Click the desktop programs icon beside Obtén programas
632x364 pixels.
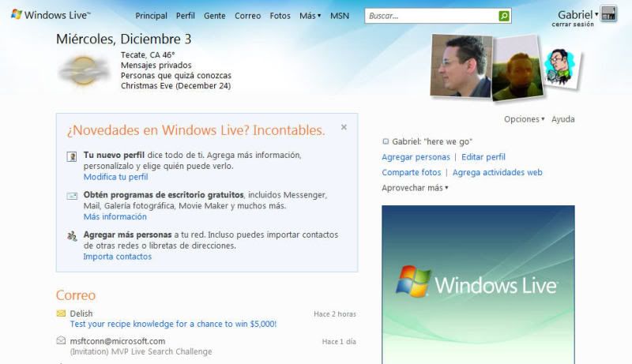(x=72, y=196)
